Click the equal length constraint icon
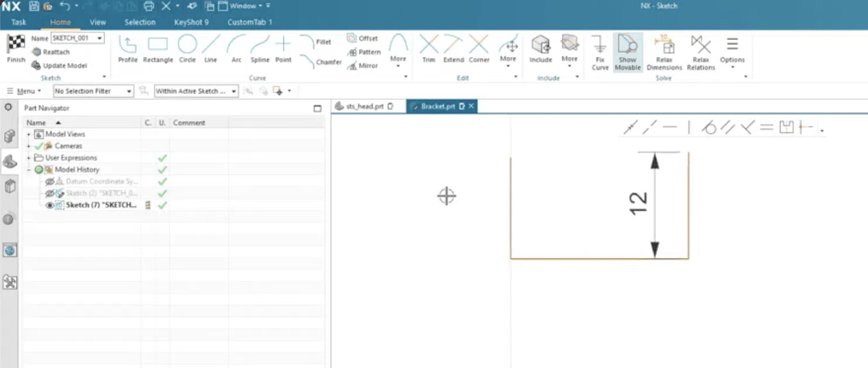868x368 pixels. 767,128
